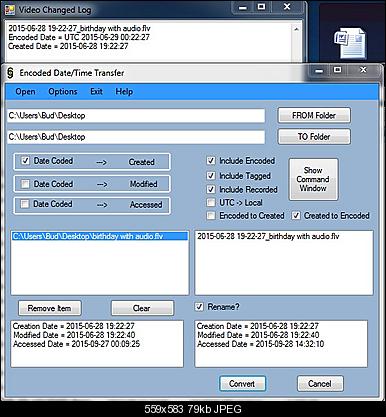Image resolution: width=386 pixels, height=417 pixels.
Task: Click the Created Date line in Video Changed Log
Action: [x=68, y=46]
